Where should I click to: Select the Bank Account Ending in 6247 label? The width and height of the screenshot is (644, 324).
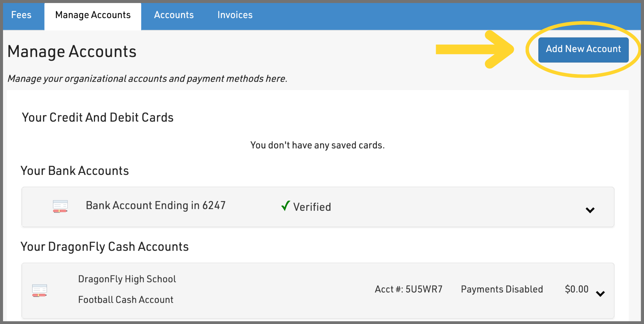coord(156,205)
